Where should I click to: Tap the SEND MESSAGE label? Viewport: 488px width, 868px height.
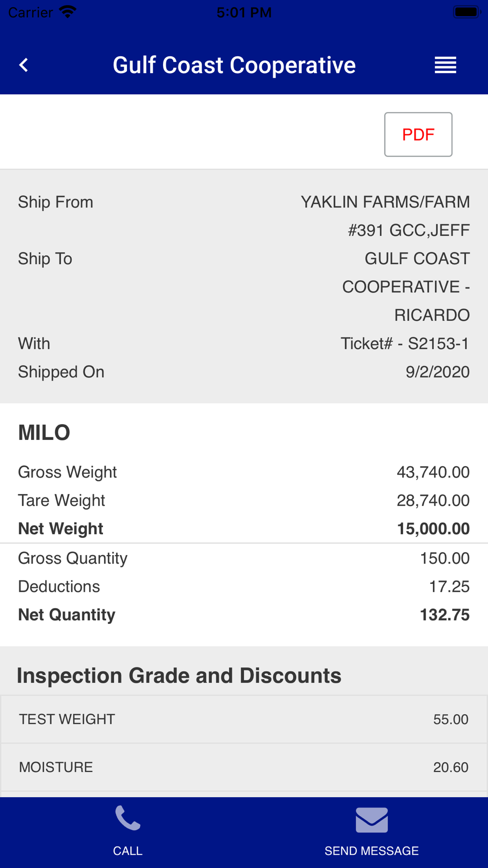point(372,851)
